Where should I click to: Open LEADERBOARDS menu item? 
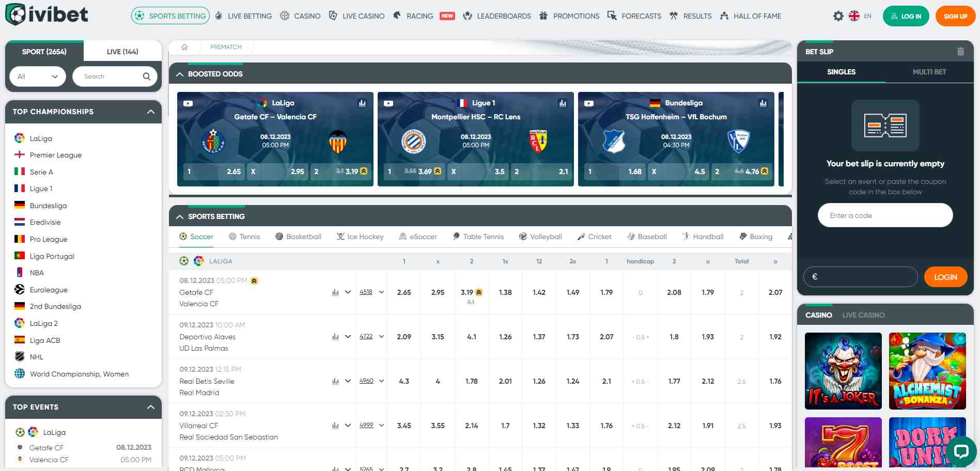pyautogui.click(x=497, y=16)
